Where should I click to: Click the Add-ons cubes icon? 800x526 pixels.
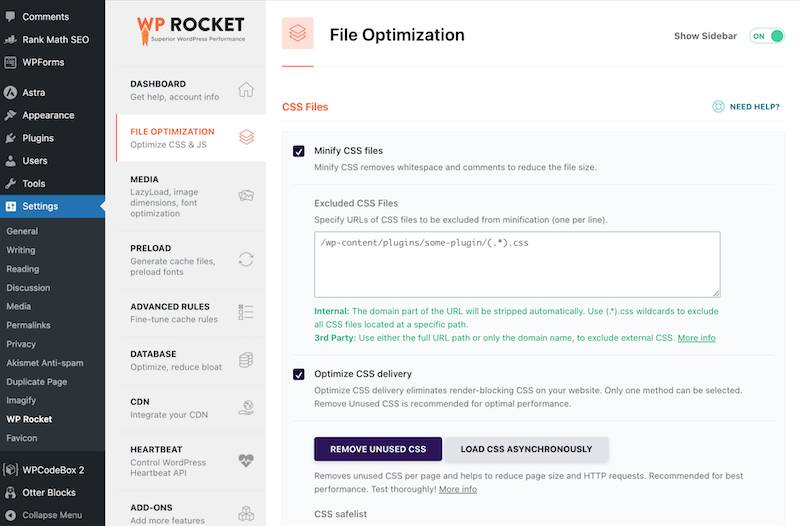pyautogui.click(x=246, y=513)
